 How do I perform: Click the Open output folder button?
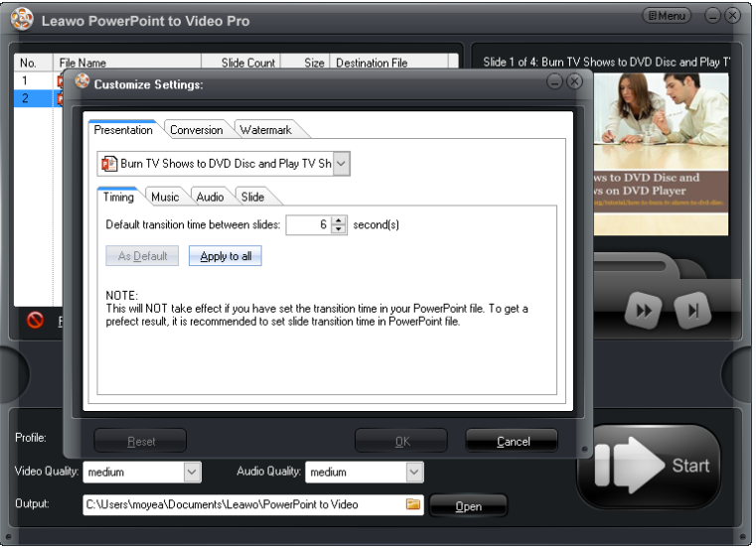468,506
